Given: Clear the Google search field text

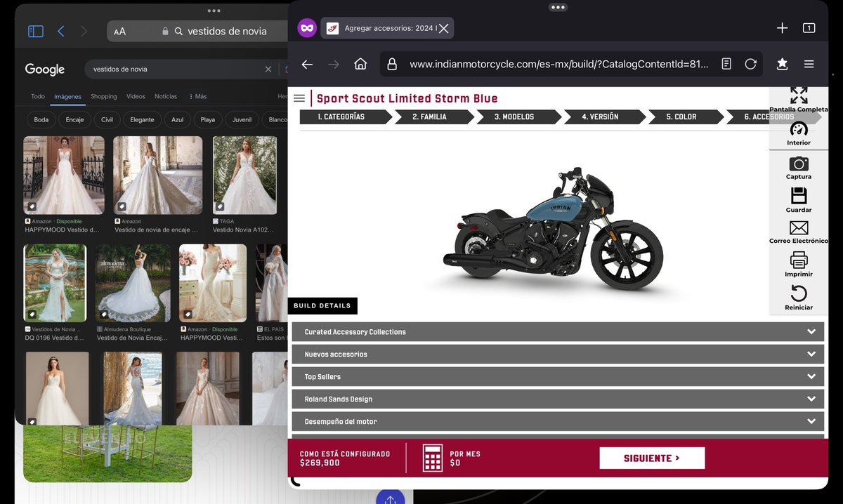Looking at the screenshot, I should pyautogui.click(x=268, y=69).
